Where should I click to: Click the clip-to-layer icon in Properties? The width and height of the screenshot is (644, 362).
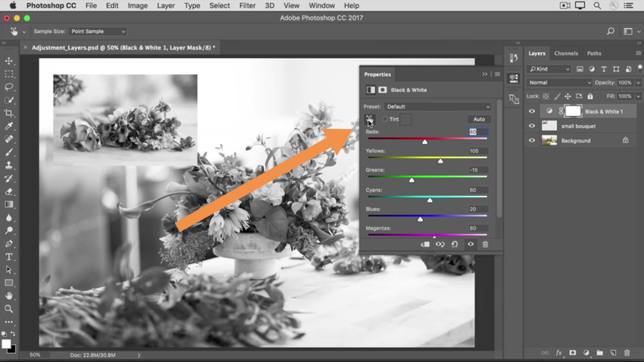pyautogui.click(x=425, y=244)
